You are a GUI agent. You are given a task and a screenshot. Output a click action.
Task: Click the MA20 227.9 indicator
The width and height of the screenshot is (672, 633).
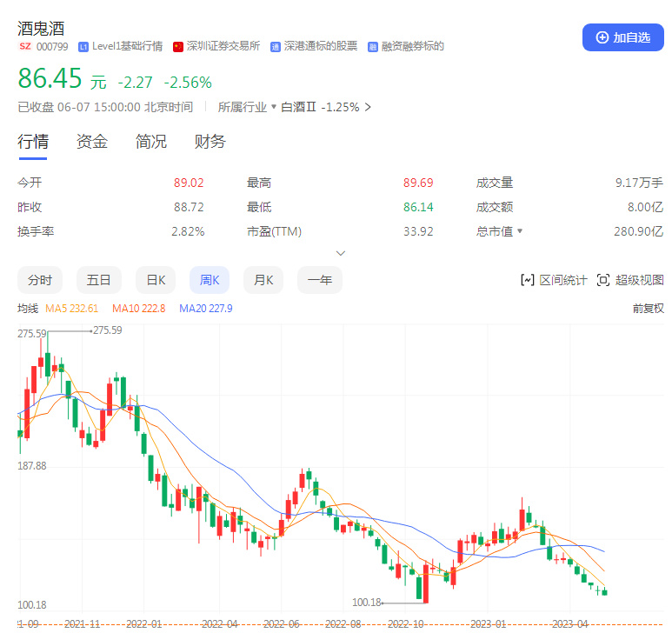[206, 309]
